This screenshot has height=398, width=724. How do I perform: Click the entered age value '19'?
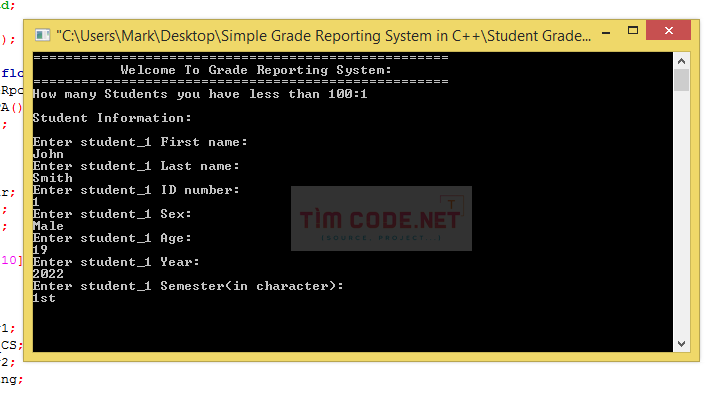[x=40, y=250]
